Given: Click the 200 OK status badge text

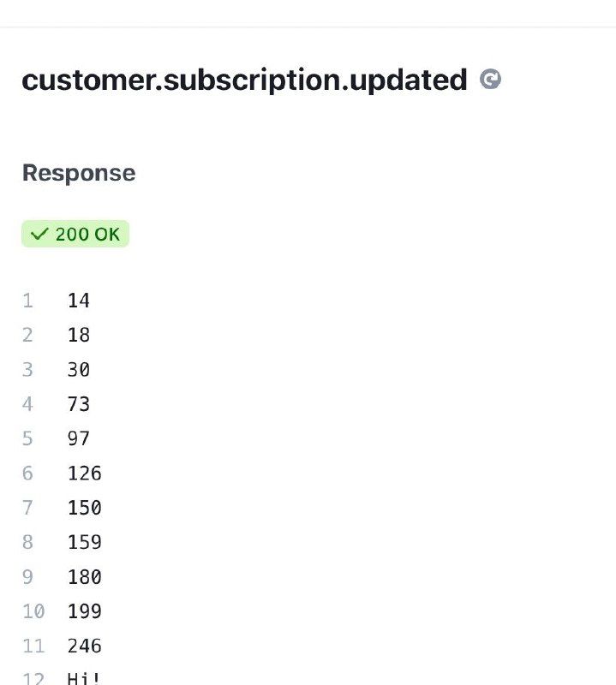Looking at the screenshot, I should pyautogui.click(x=87, y=234).
